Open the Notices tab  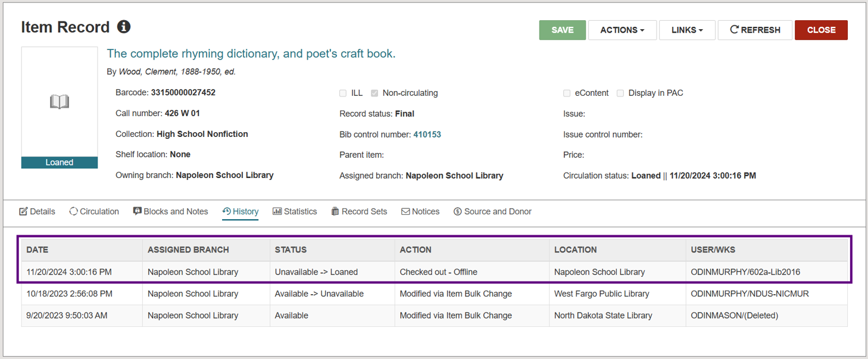coord(420,211)
